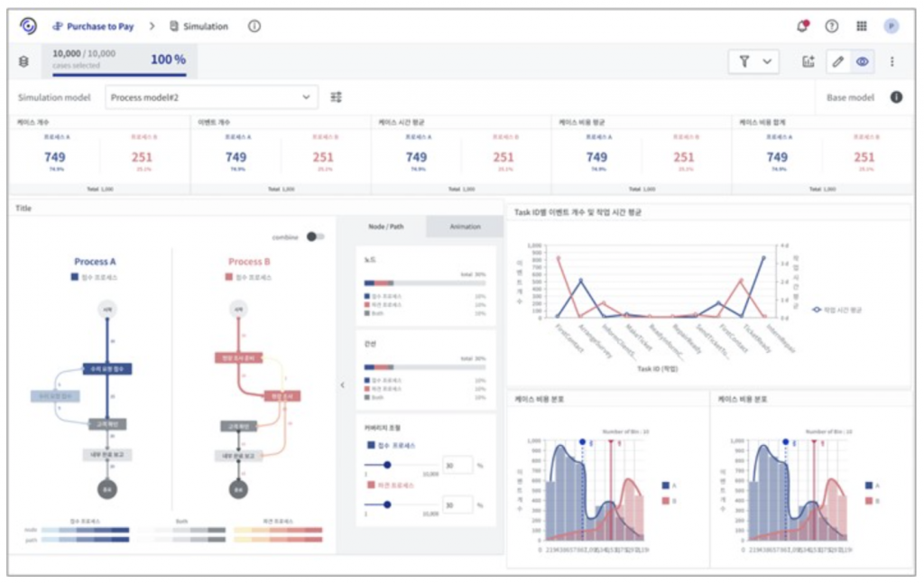The image size is (924, 583).
Task: Switch to the Animation tab
Action: 465,227
